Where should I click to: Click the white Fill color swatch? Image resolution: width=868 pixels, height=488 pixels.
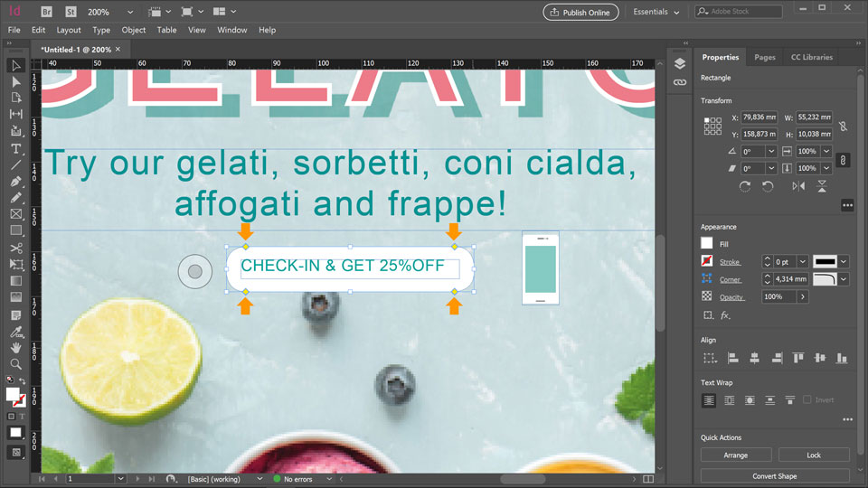pos(707,244)
